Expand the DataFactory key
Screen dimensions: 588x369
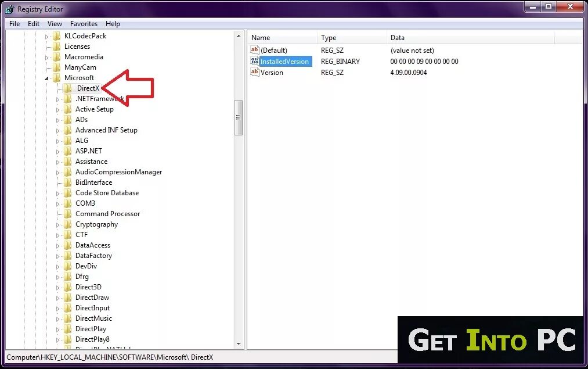coord(57,256)
